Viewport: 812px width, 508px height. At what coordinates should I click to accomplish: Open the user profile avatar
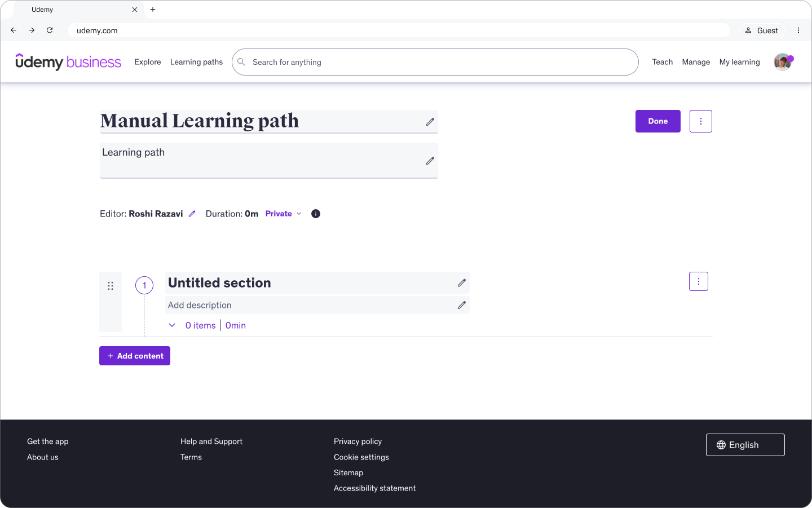point(783,62)
